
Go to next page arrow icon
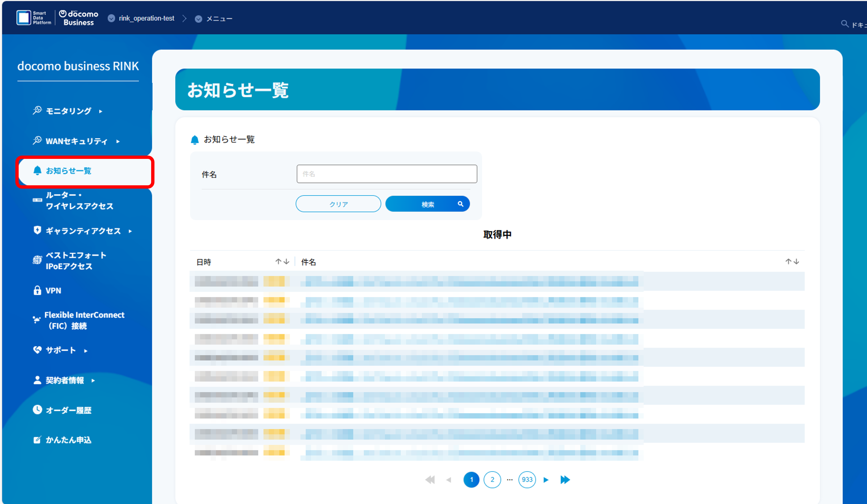pos(546,480)
